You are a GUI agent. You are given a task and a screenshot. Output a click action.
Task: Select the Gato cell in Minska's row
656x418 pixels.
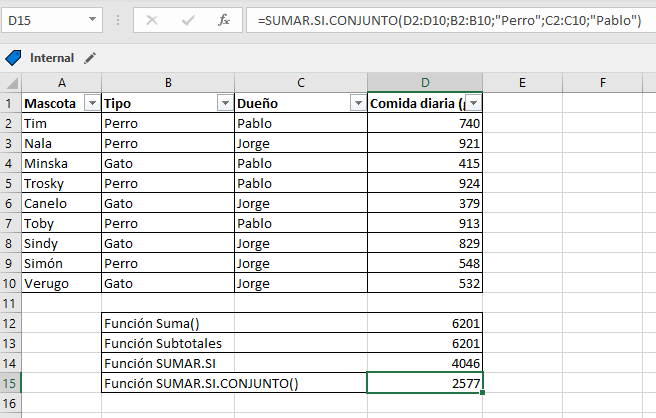[168, 163]
